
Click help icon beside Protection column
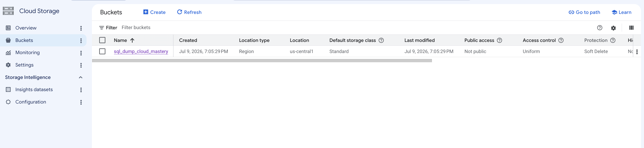(613, 40)
